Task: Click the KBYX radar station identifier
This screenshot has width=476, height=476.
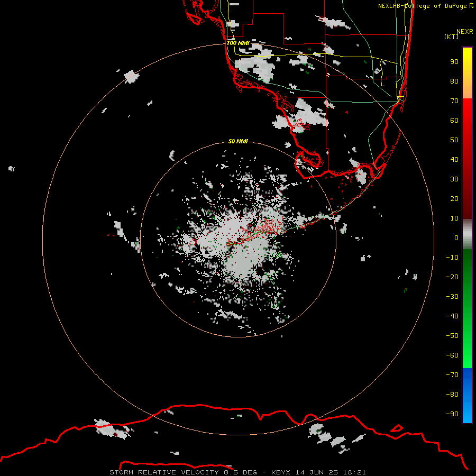Action: pos(281,472)
